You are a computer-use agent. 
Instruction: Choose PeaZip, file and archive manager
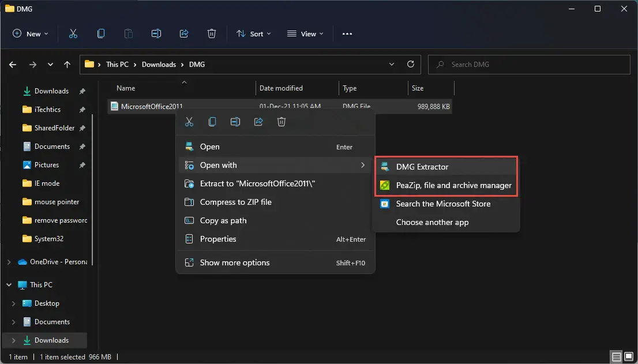pyautogui.click(x=446, y=185)
